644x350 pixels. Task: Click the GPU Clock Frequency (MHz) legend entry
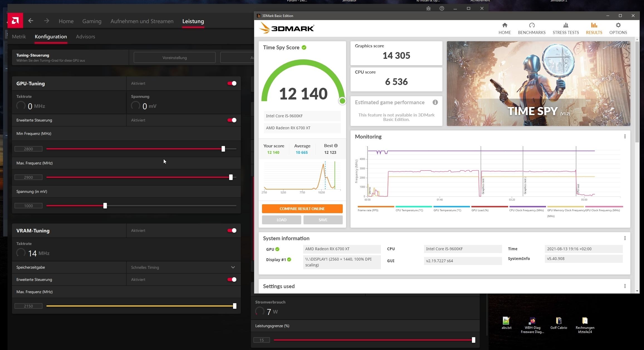coord(604,209)
